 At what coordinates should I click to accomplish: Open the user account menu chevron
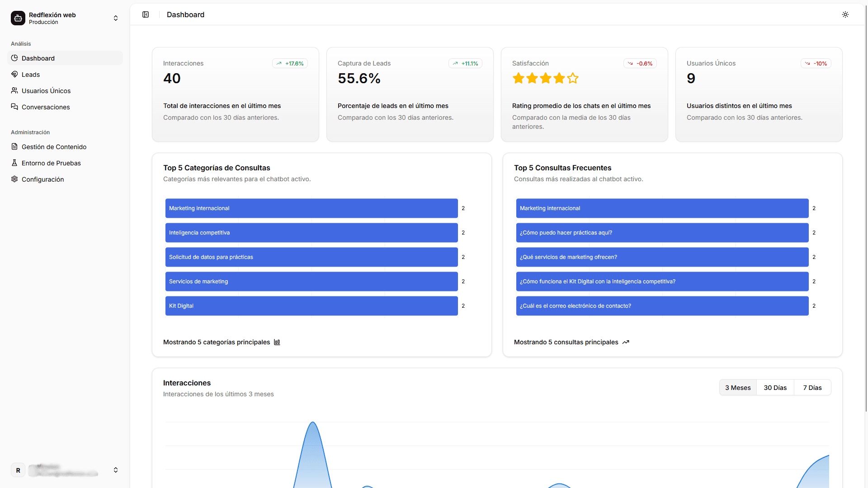pyautogui.click(x=116, y=470)
